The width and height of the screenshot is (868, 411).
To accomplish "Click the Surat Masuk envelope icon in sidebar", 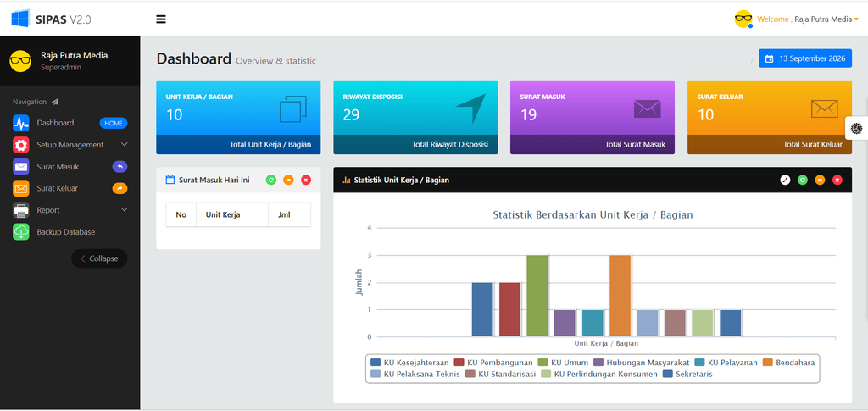I will [21, 166].
